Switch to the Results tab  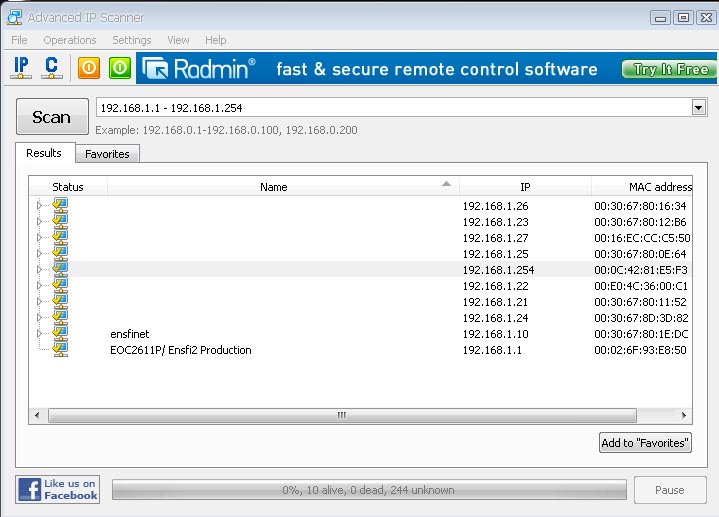[44, 153]
